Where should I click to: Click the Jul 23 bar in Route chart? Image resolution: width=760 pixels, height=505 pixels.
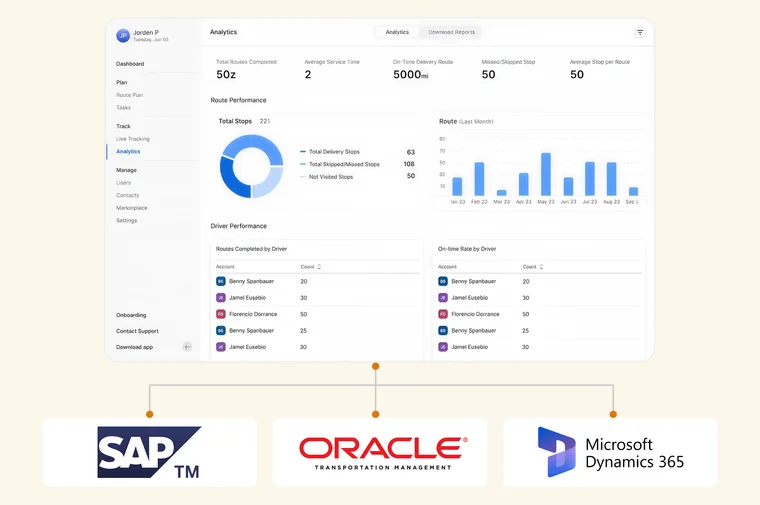590,179
